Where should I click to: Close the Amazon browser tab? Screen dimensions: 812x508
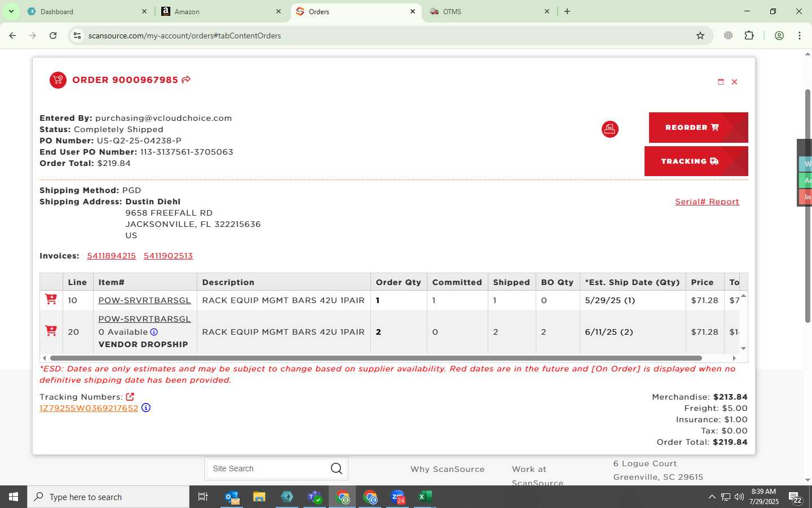click(279, 11)
